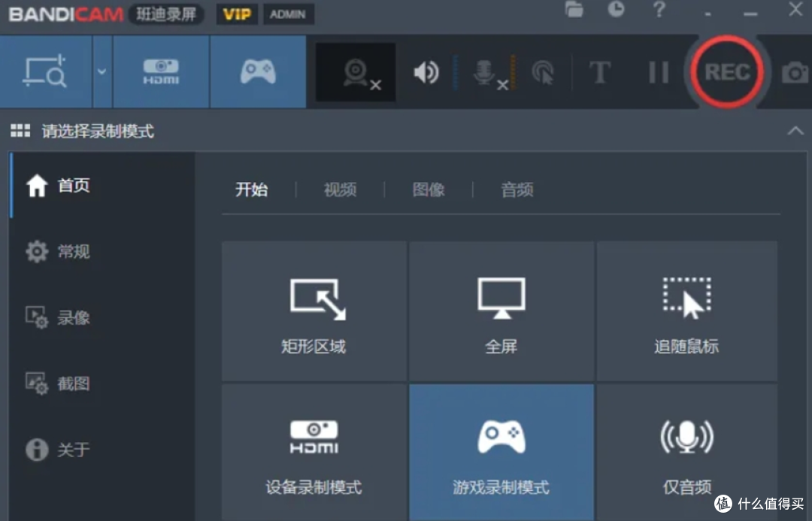Choose the 仅音频 audio-only tile
The image size is (812, 521).
point(686,452)
